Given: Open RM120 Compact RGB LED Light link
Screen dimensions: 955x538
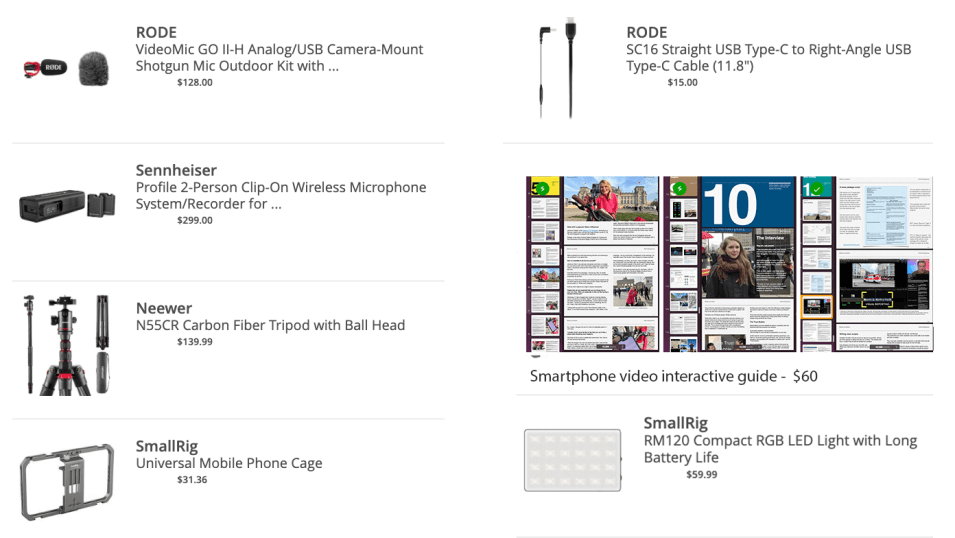Looking at the screenshot, I should click(x=780, y=448).
